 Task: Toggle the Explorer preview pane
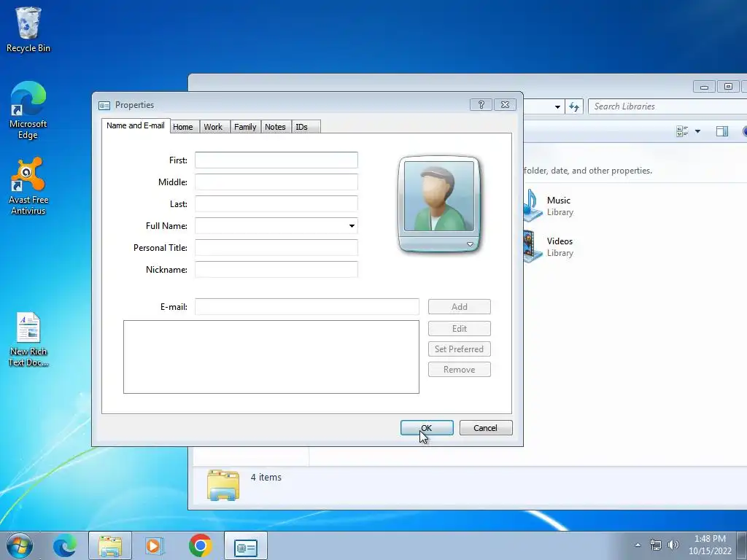pyautogui.click(x=722, y=131)
